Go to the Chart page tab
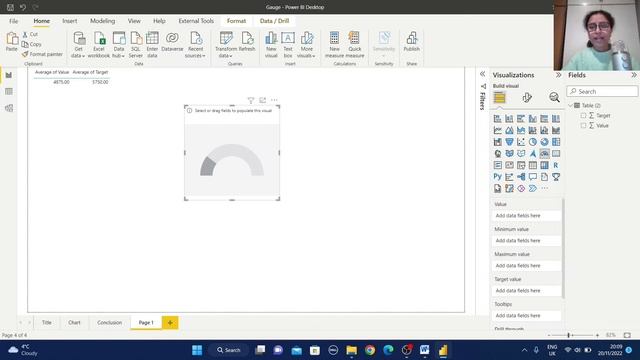Screen dimensions: 640x360 coord(74,322)
